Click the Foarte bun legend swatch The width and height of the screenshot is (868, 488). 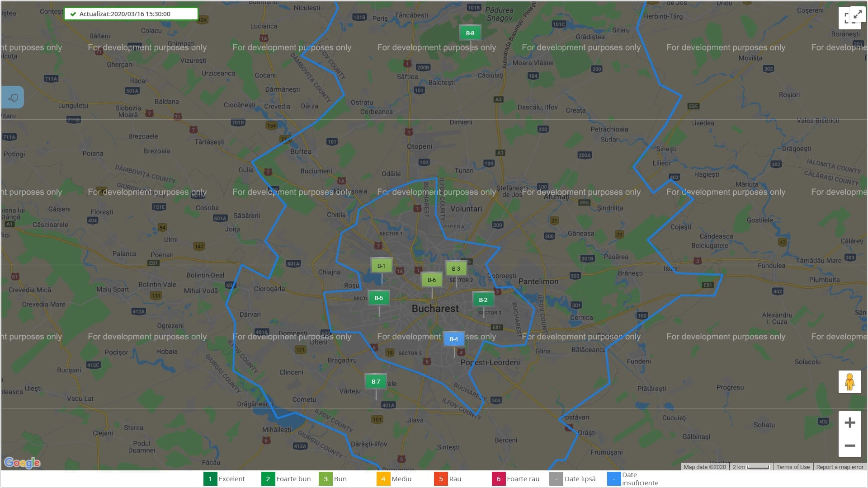(268, 479)
